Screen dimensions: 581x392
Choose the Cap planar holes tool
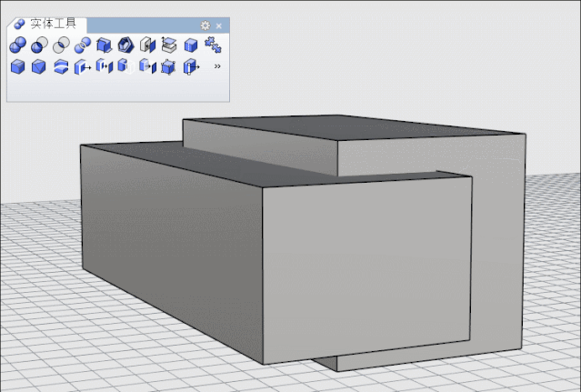click(x=147, y=45)
